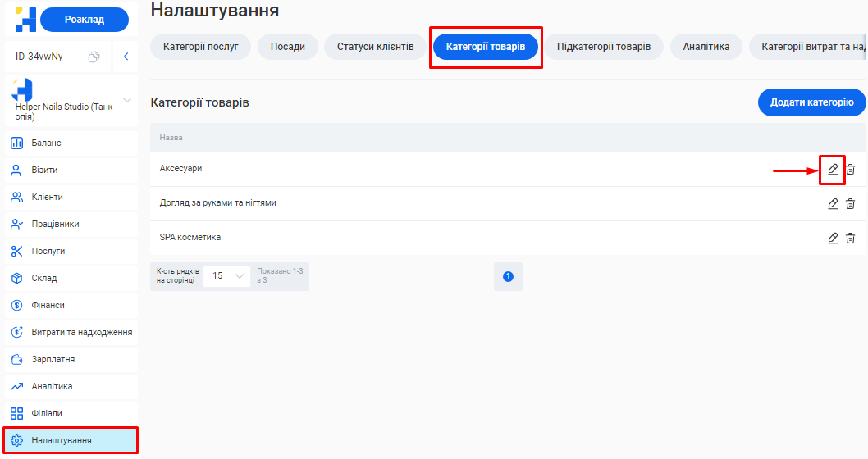The width and height of the screenshot is (868, 459).
Task: Expand the Helper Nails Studio branch selector
Action: click(x=126, y=100)
